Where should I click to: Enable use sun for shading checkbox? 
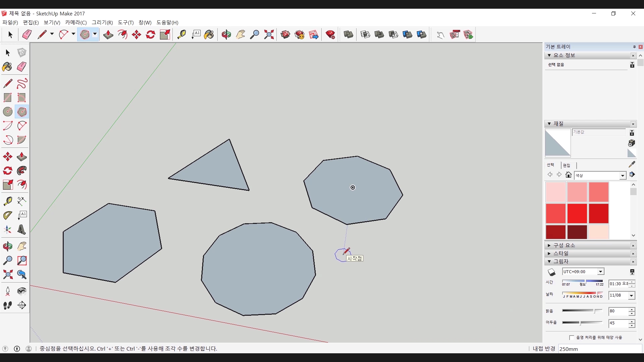pos(572,338)
